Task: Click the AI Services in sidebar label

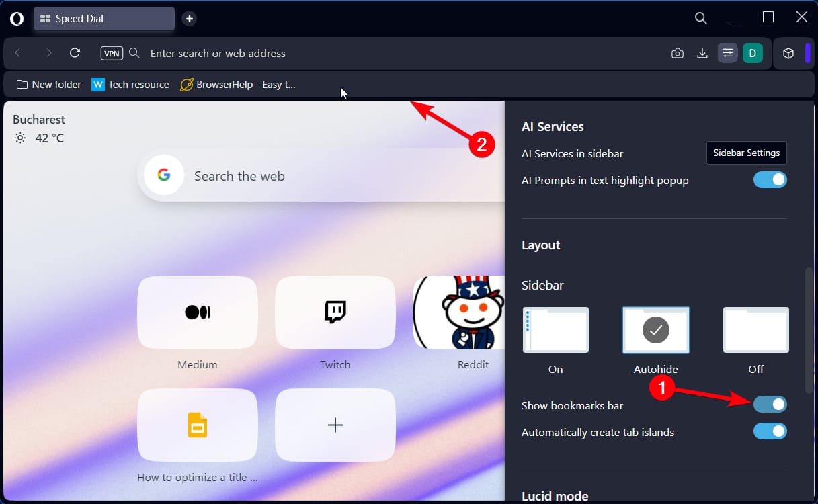Action: pyautogui.click(x=572, y=153)
